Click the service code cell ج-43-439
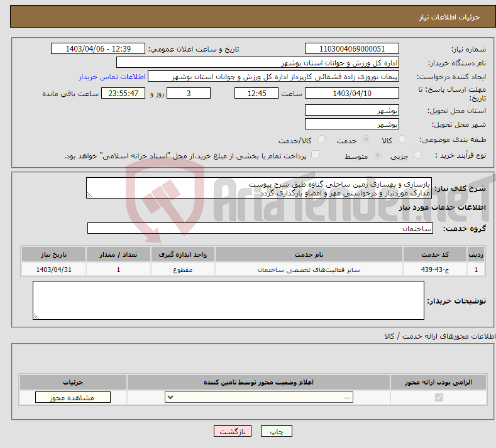The height and width of the screenshot is (448, 496). tap(435, 270)
